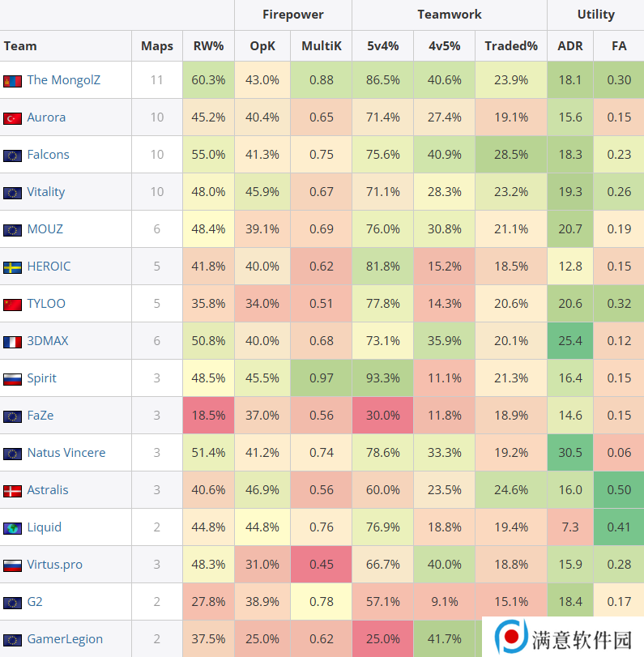Sort by MultiK column header
This screenshot has height=657, width=644.
[322, 46]
